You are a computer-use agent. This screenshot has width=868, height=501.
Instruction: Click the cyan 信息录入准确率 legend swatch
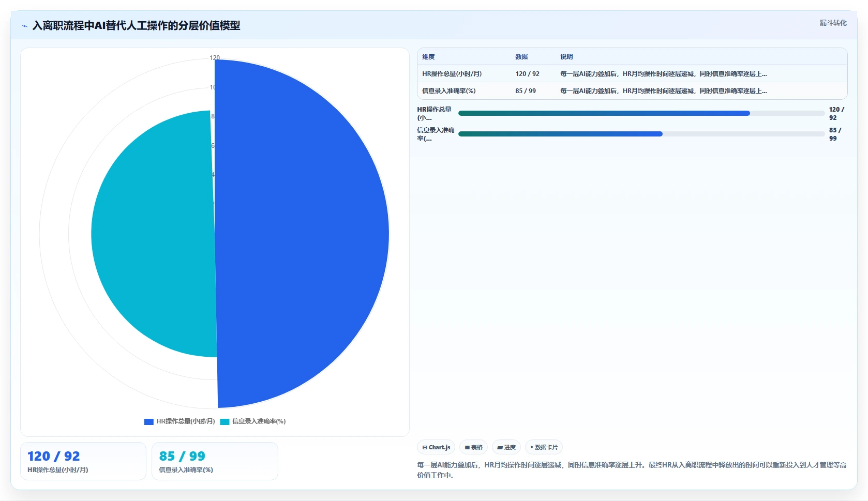click(x=225, y=422)
